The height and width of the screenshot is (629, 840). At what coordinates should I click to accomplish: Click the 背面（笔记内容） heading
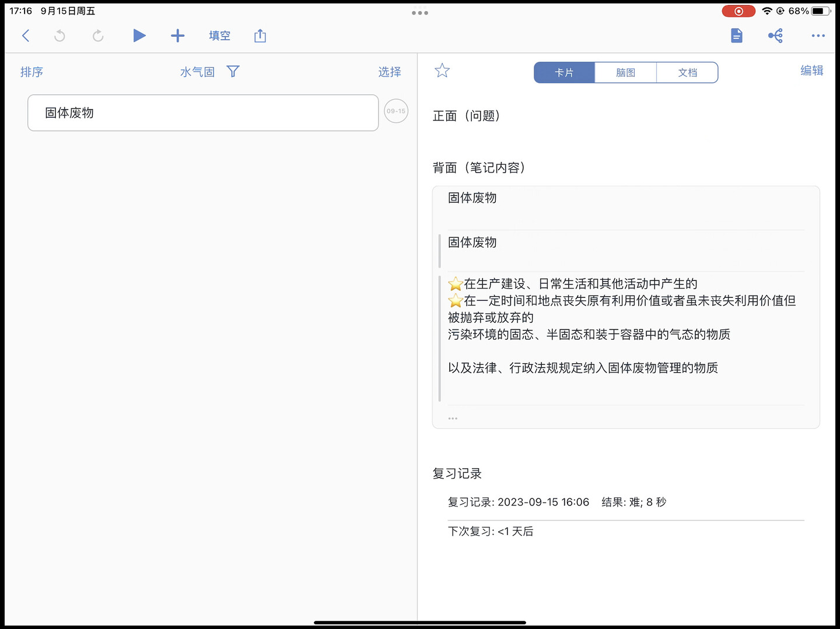point(479,167)
